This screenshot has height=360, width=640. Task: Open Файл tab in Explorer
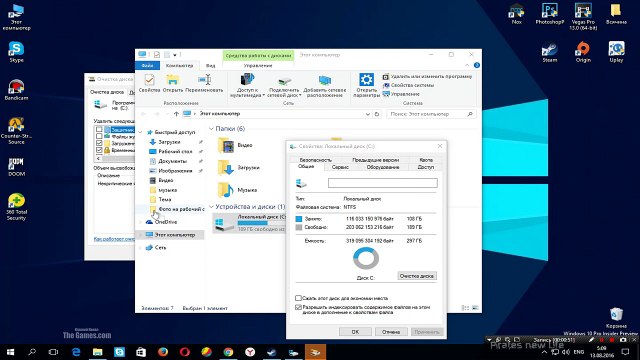[x=147, y=65]
